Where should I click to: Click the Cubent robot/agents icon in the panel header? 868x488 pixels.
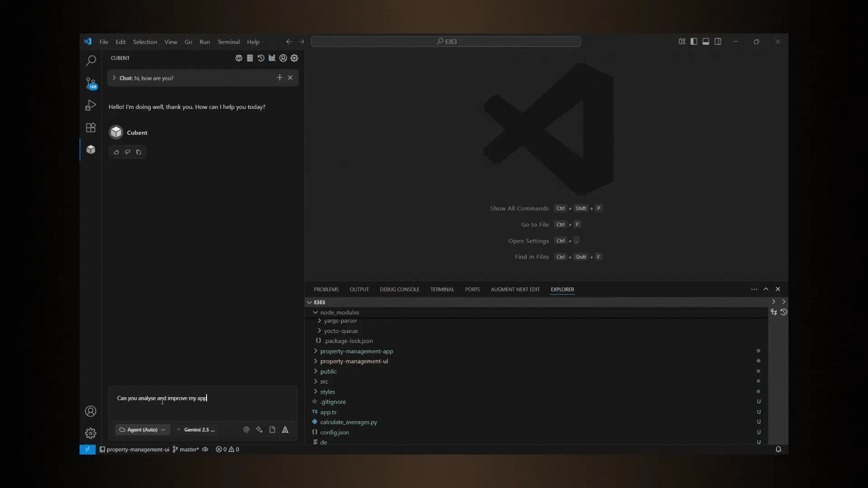click(x=239, y=58)
